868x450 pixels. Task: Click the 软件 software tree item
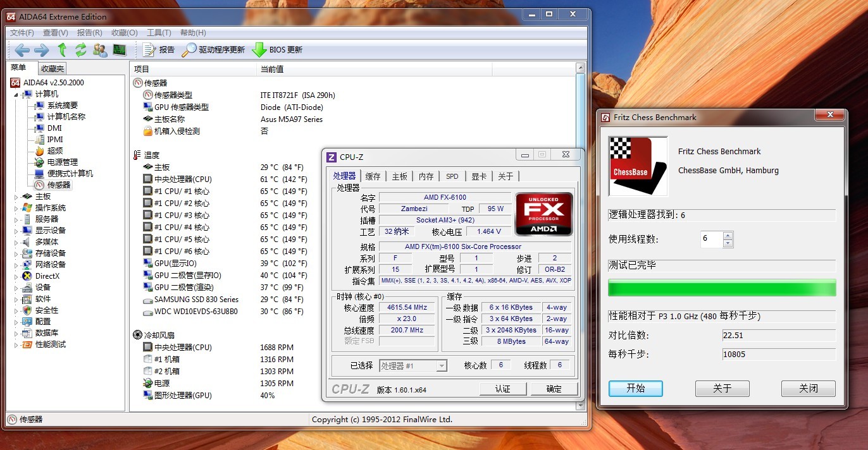point(43,299)
